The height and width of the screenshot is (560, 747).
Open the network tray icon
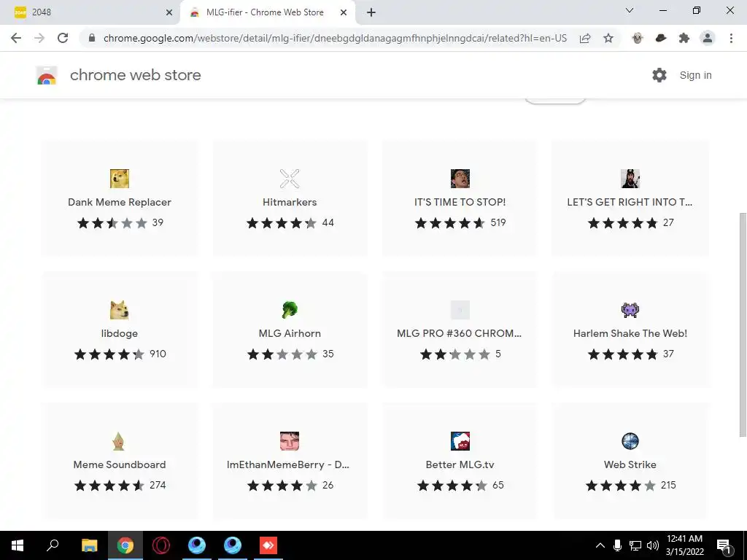(635, 545)
